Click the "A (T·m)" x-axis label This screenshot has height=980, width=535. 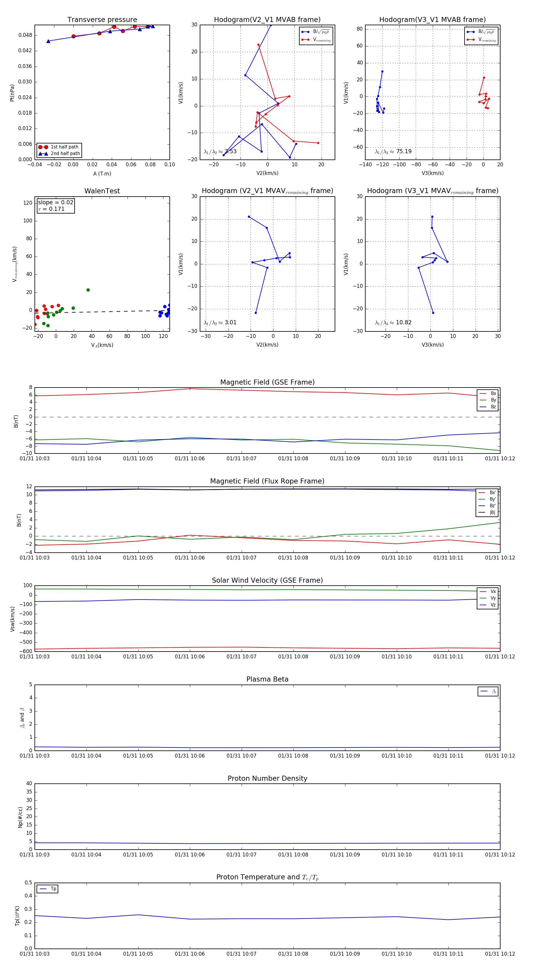coord(102,174)
